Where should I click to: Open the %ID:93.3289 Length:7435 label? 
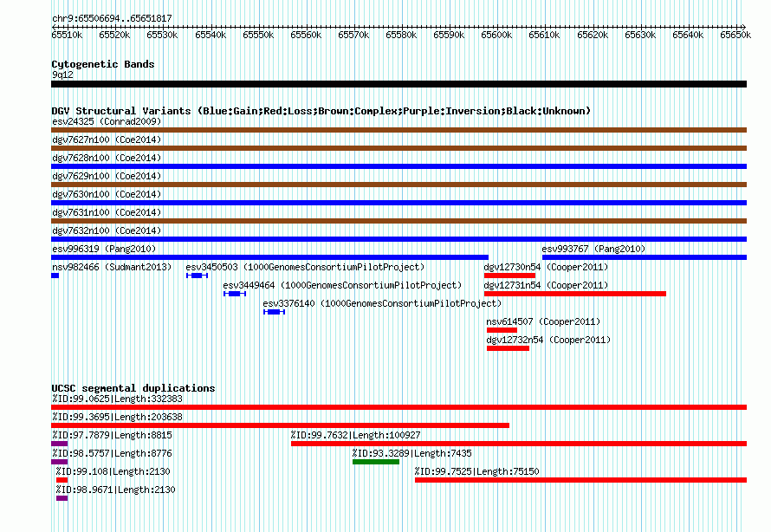coord(412,453)
